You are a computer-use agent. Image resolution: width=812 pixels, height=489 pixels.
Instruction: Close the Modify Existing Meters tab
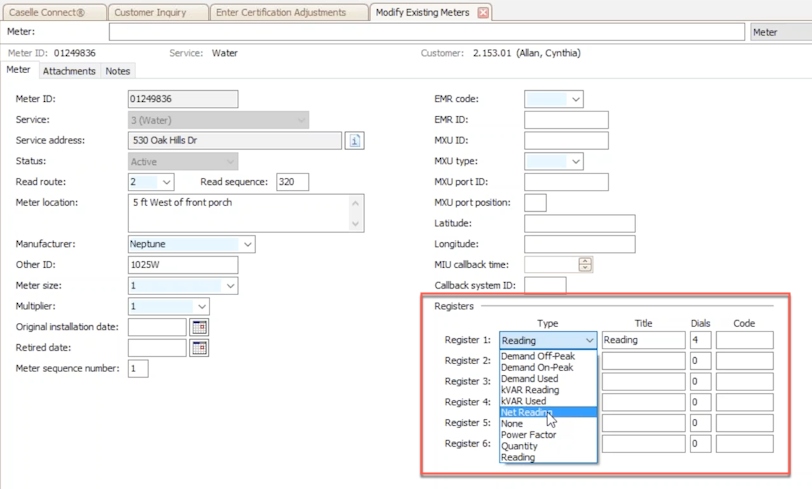[x=483, y=13]
